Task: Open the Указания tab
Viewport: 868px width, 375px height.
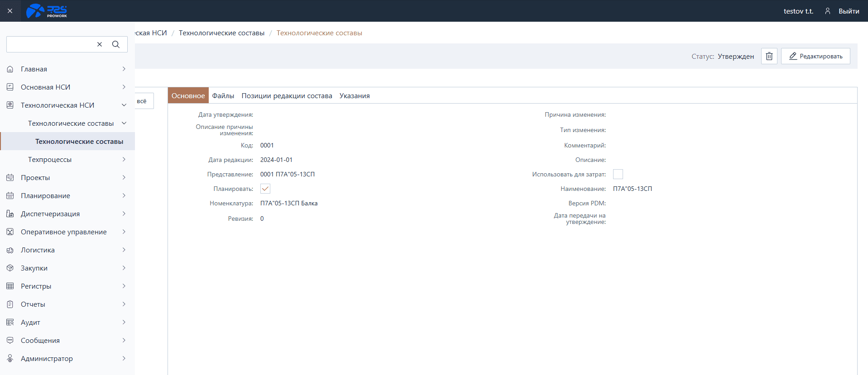Action: [355, 95]
